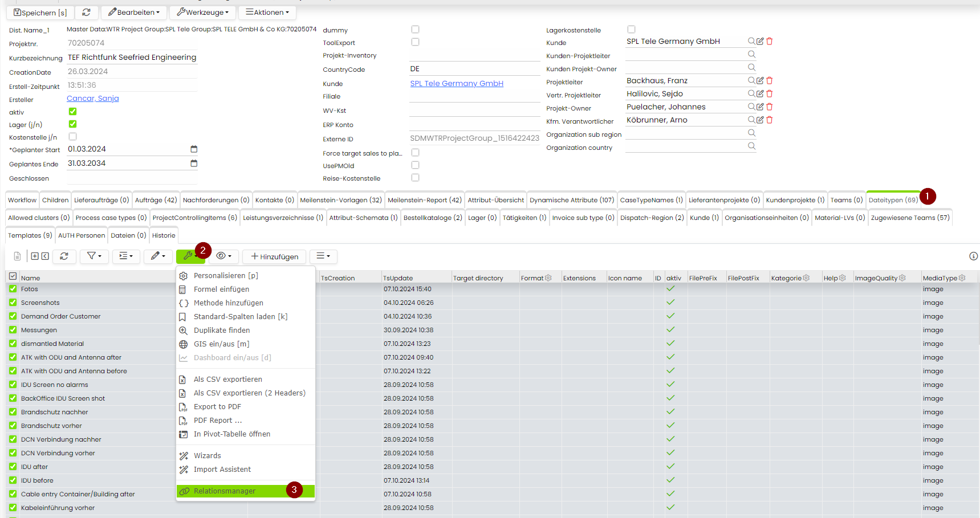
Task: Enable the Kostenstelle j/n checkbox
Action: [x=72, y=136]
